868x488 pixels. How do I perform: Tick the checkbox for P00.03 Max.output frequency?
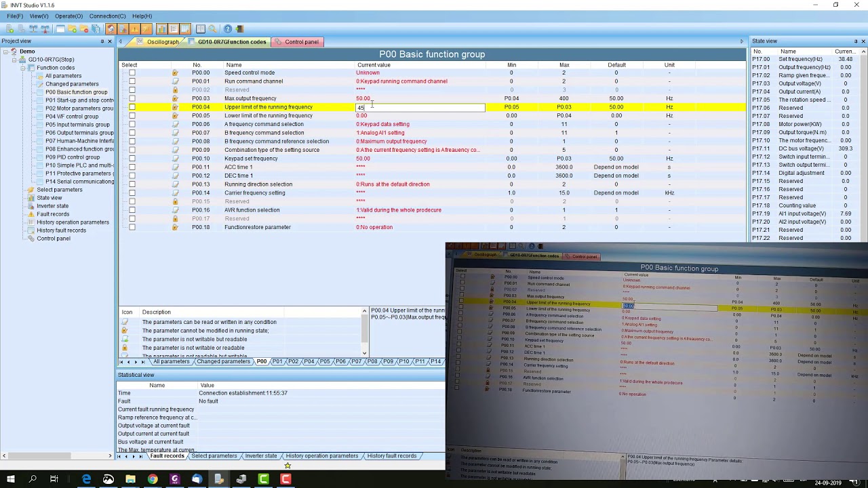pyautogui.click(x=132, y=98)
